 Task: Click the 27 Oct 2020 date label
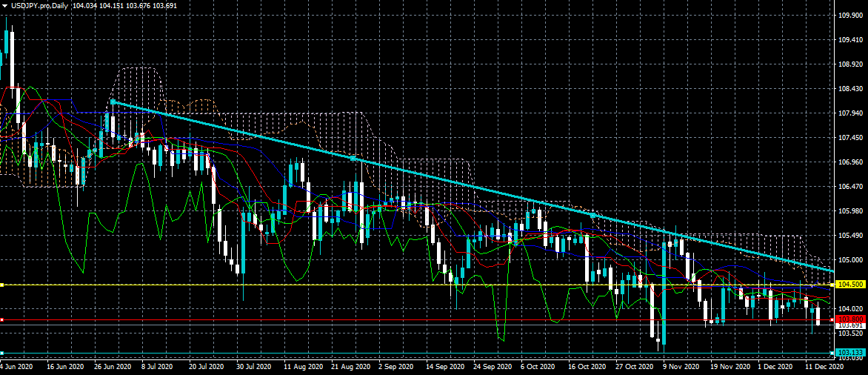tap(636, 367)
